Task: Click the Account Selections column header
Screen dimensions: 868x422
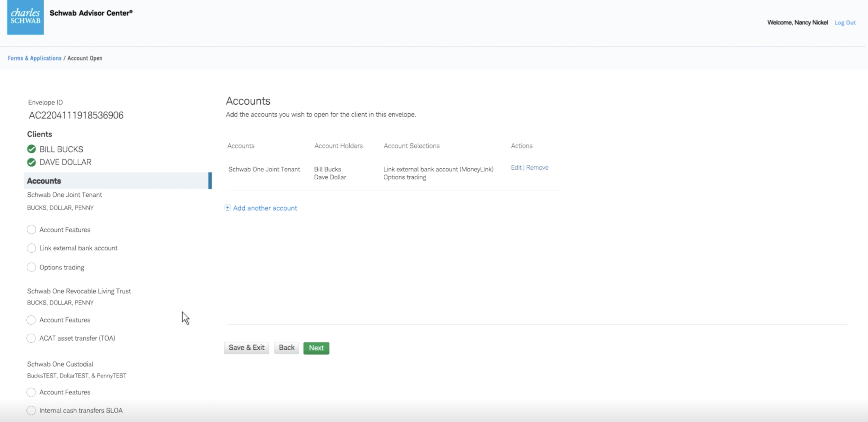Action: (411, 146)
